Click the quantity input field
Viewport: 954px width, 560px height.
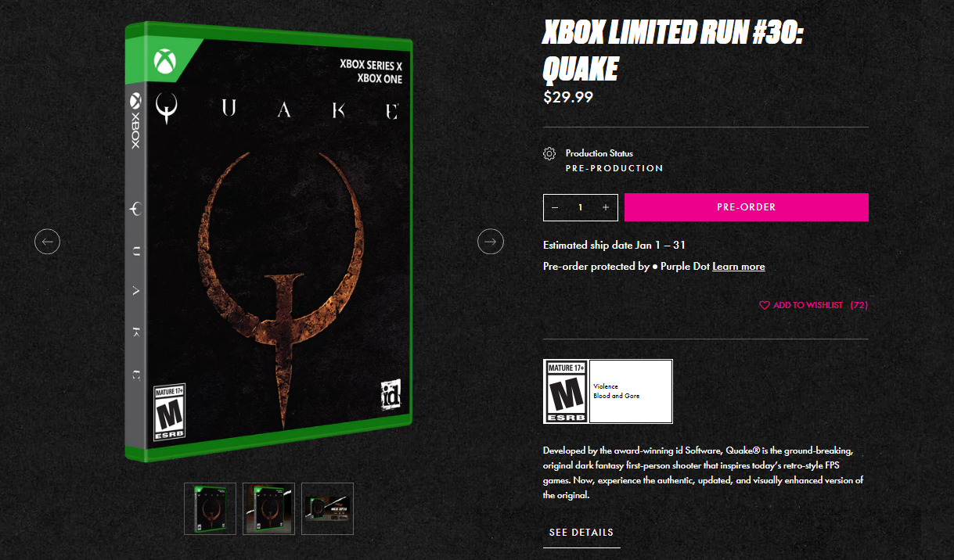pos(581,207)
